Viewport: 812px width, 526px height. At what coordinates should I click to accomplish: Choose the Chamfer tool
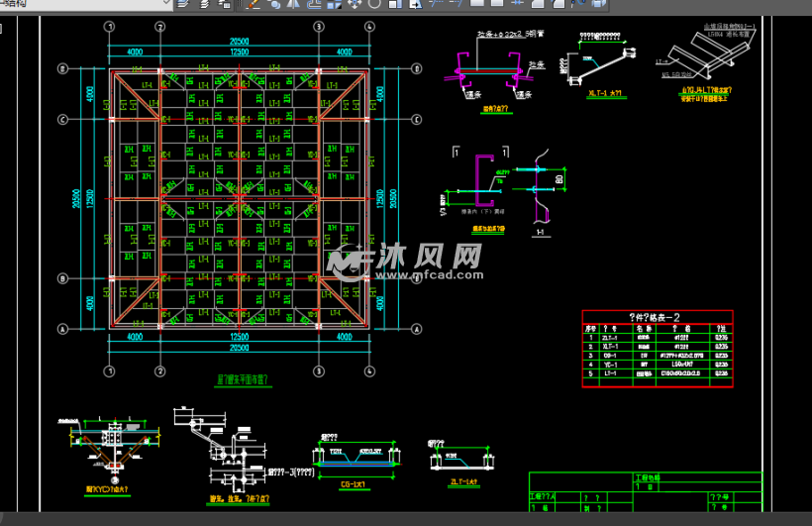coord(540,4)
